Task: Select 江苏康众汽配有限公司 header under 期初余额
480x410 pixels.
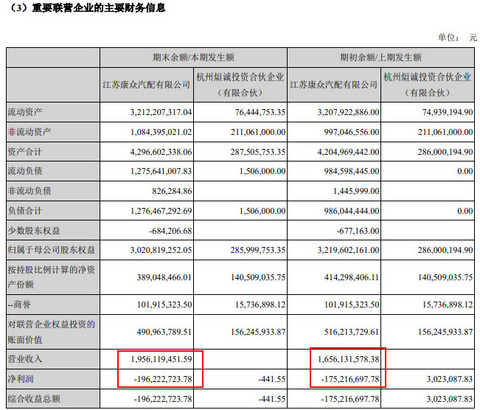Action: [x=334, y=85]
